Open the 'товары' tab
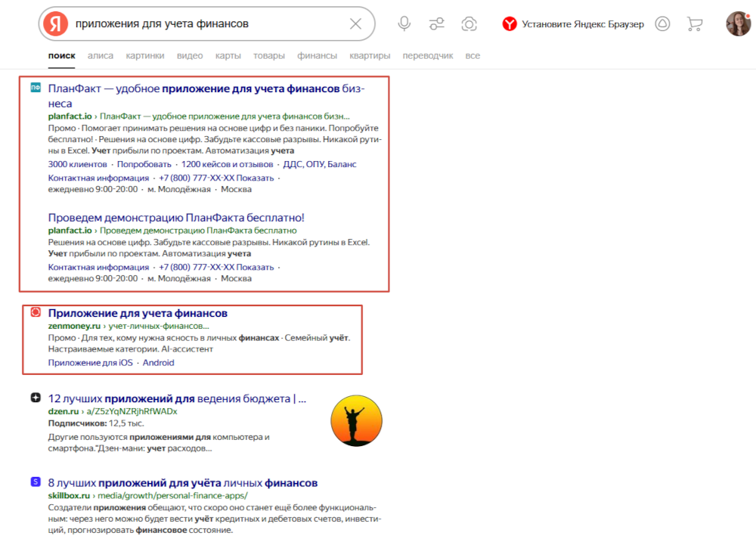The width and height of the screenshot is (756, 536). point(269,55)
